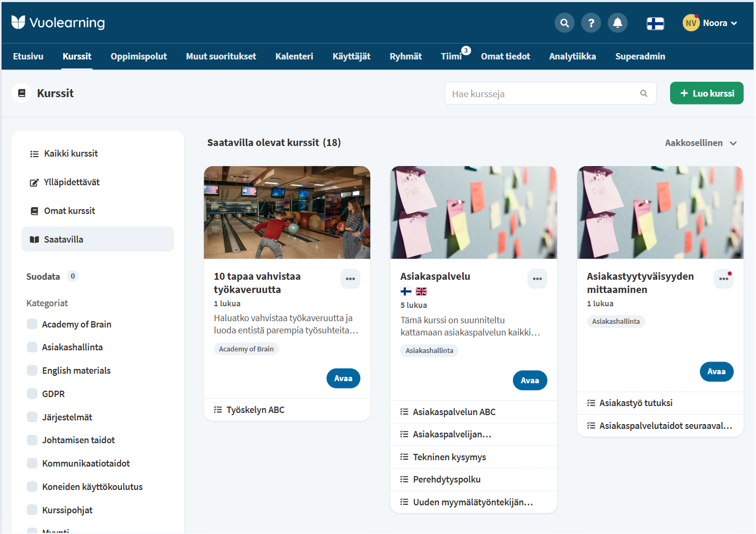The height and width of the screenshot is (534, 756).
Task: Click the Hae kursseja search field
Action: (x=551, y=93)
